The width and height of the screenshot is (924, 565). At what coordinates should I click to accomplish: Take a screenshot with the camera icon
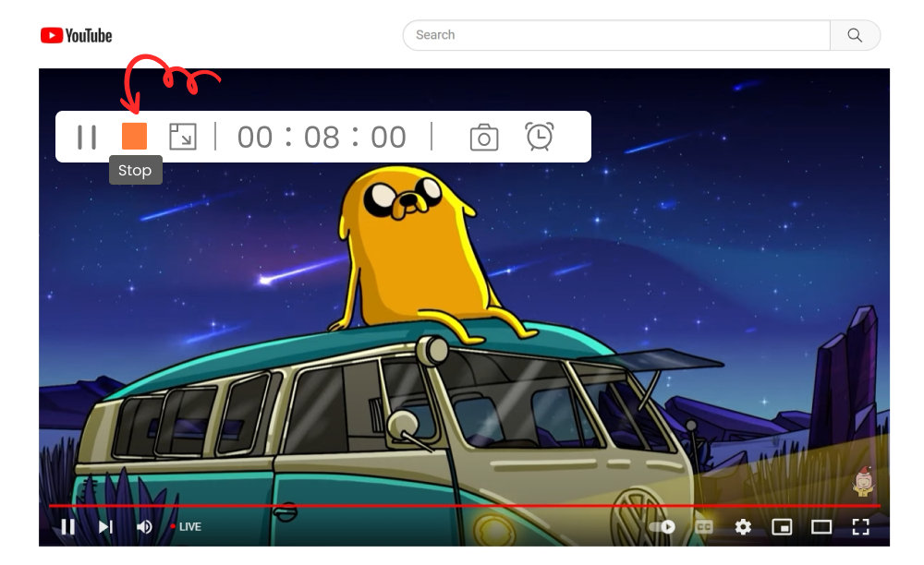[483, 138]
